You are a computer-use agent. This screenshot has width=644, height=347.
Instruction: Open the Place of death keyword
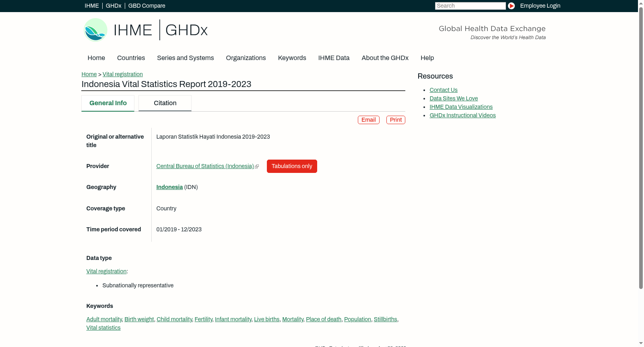click(324, 319)
